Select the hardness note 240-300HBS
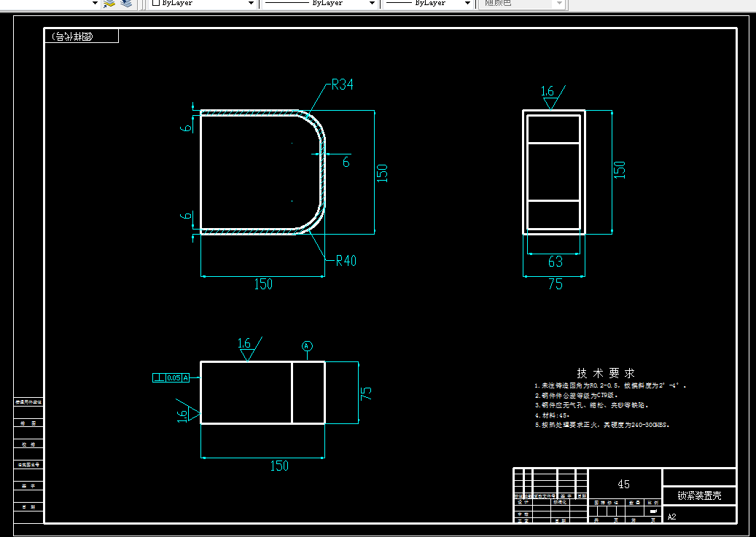The height and width of the screenshot is (537, 756). click(x=602, y=426)
